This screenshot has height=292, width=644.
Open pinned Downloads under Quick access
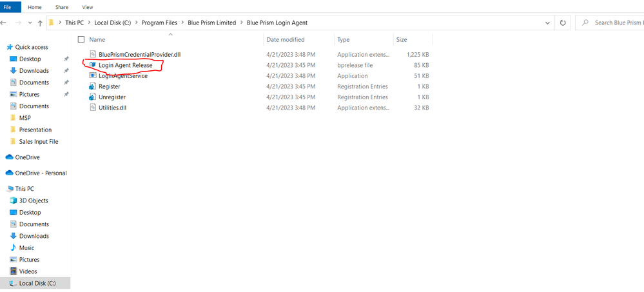point(34,71)
